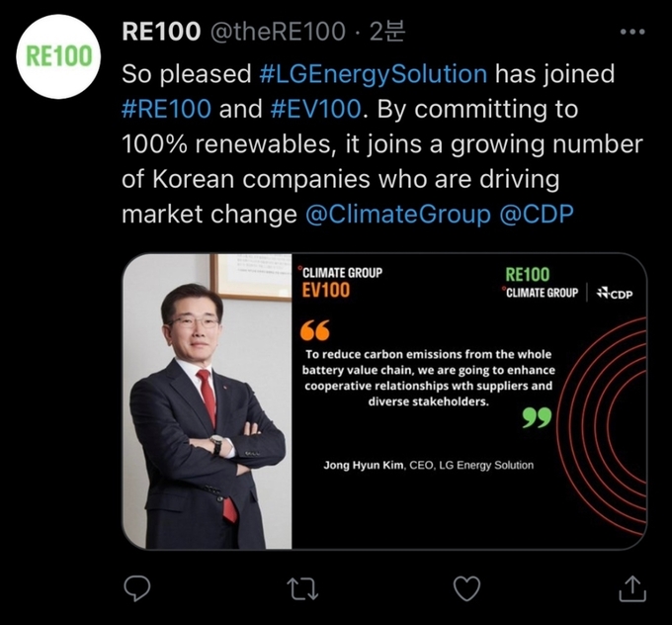
Task: Click the Climate Group EV100 logo
Action: pos(340,282)
